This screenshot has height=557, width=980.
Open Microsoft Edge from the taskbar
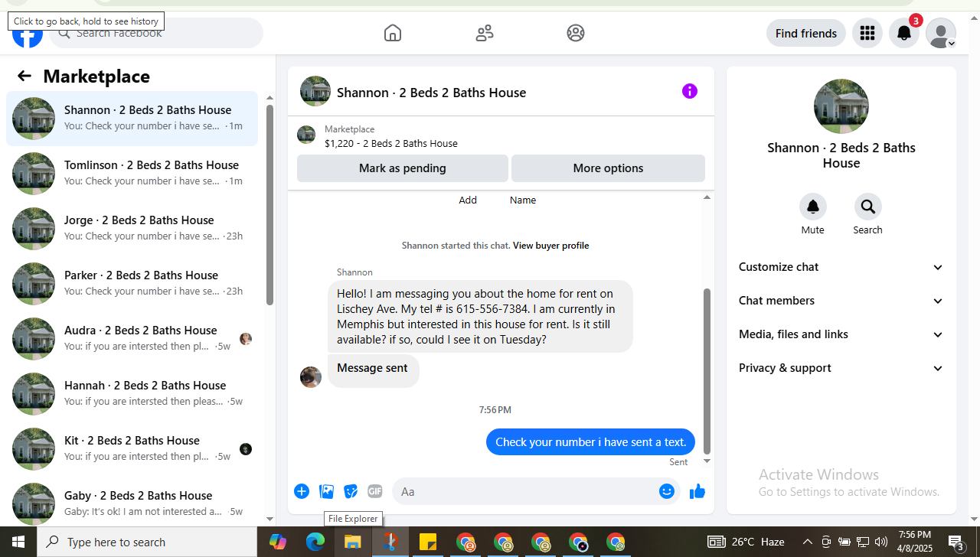[x=315, y=542]
